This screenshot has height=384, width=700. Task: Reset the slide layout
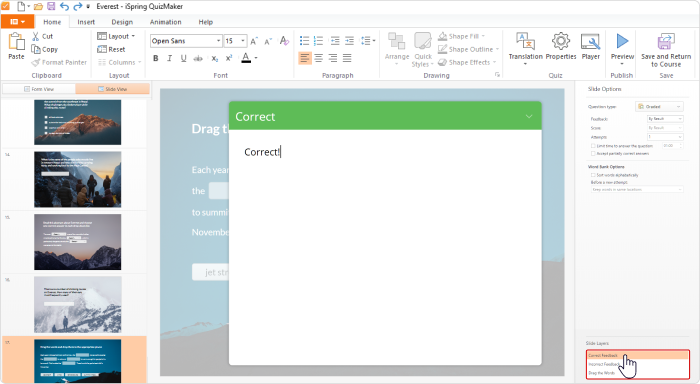pos(111,49)
